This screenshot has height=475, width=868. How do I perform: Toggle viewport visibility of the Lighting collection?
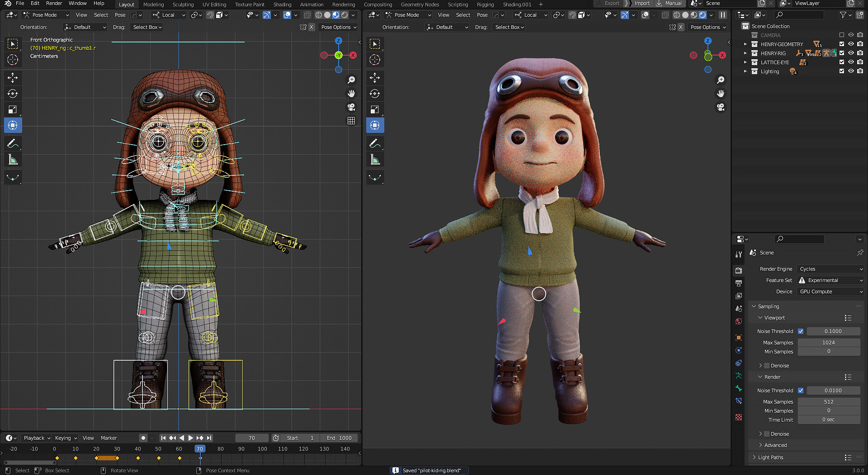(x=851, y=71)
